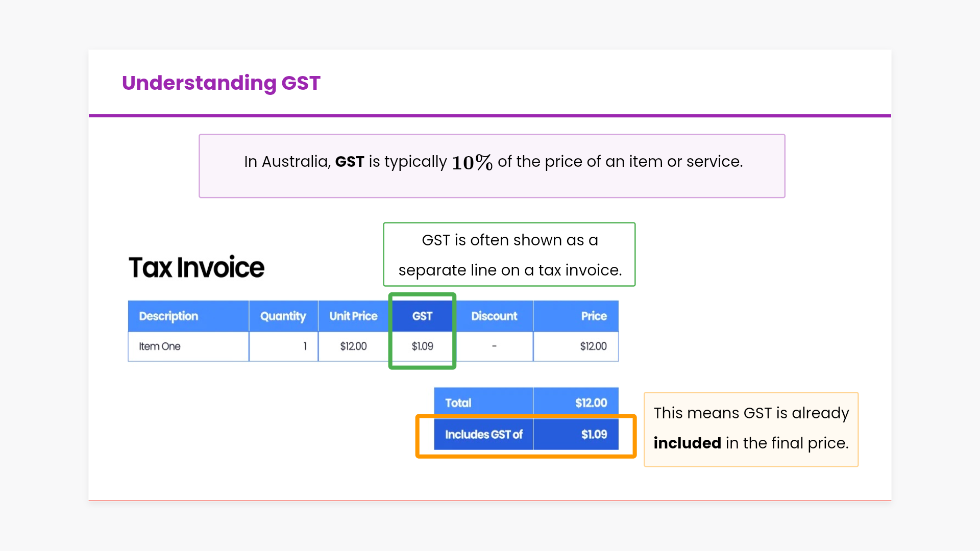Click the "Unit Price" column header
This screenshot has height=551, width=980.
pos(353,316)
